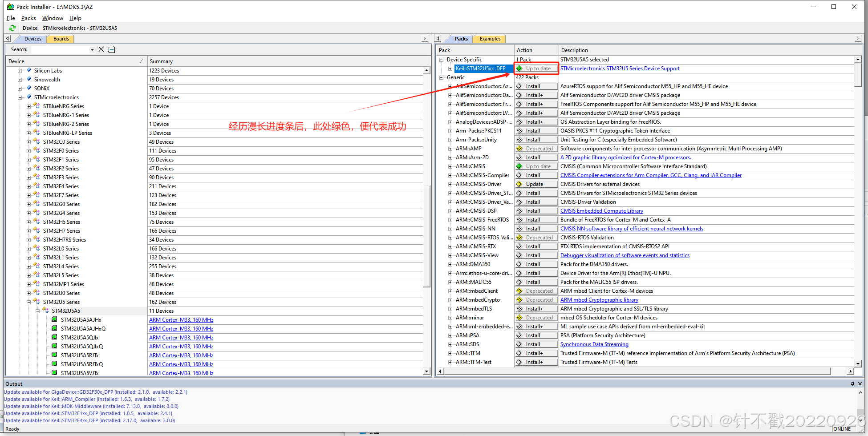This screenshot has height=436, width=868.
Task: Click the deprecated icon for ARM::AMP
Action: (x=519, y=149)
